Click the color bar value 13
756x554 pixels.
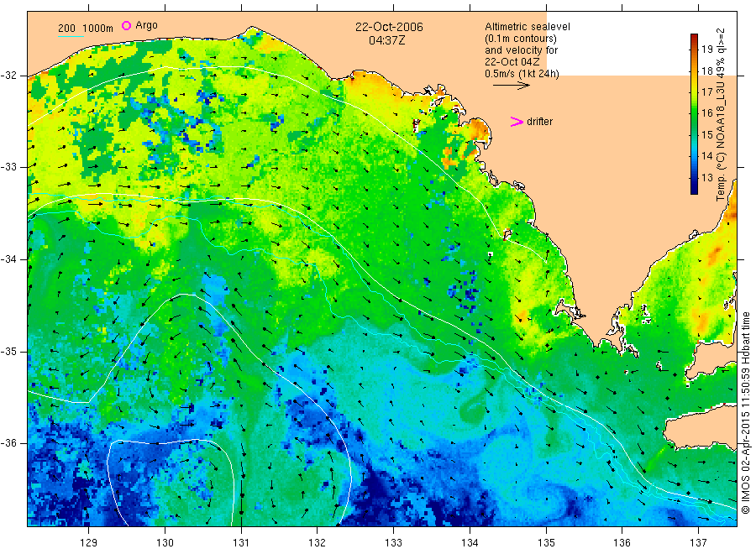pyautogui.click(x=706, y=177)
